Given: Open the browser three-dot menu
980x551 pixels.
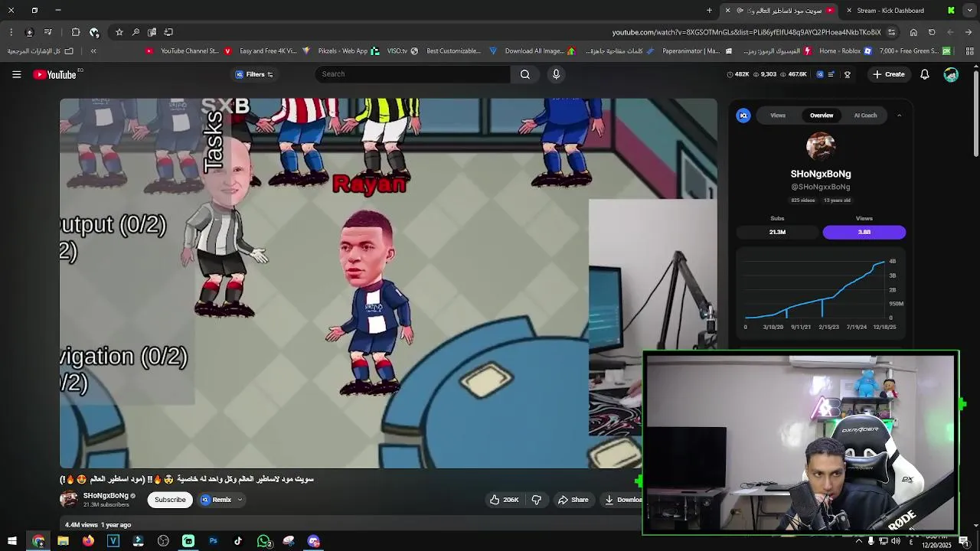Looking at the screenshot, I should click(x=11, y=32).
